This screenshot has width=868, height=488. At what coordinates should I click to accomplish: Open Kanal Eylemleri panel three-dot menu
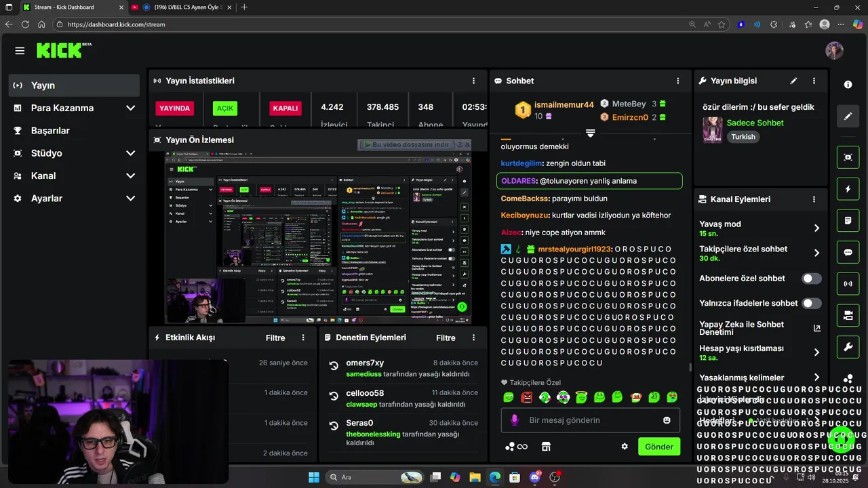(814, 199)
